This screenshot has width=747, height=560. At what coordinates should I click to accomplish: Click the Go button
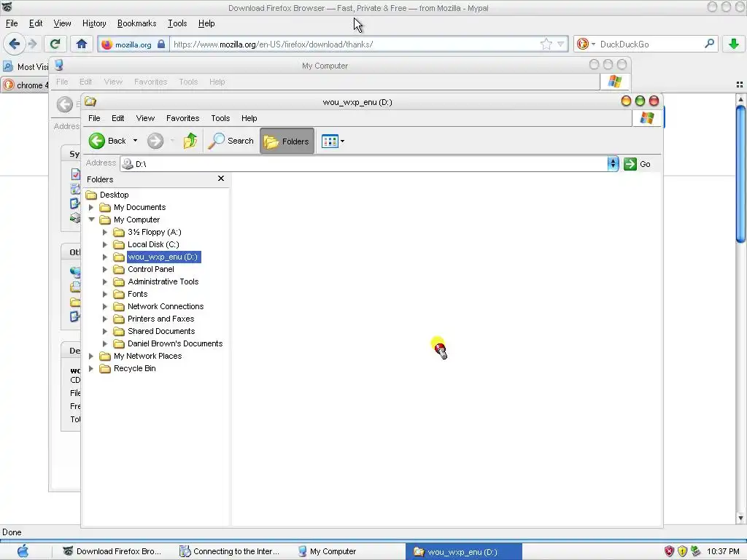tap(638, 164)
